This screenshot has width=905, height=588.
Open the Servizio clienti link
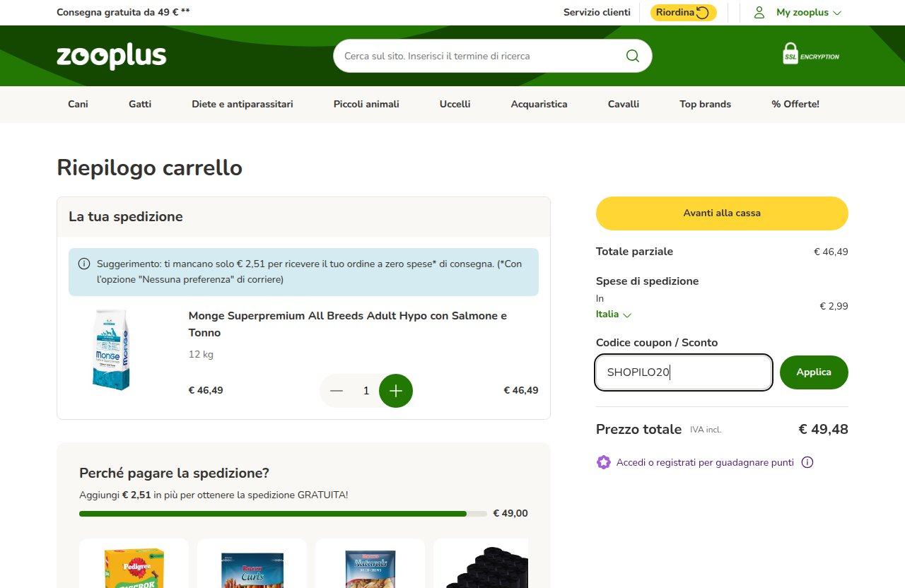(x=597, y=12)
